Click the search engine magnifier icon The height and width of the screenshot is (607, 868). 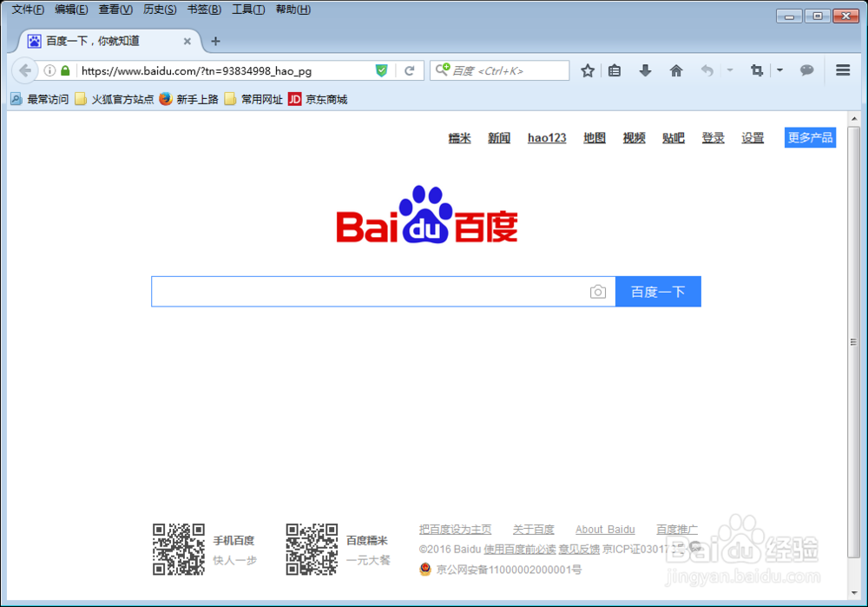tap(443, 69)
